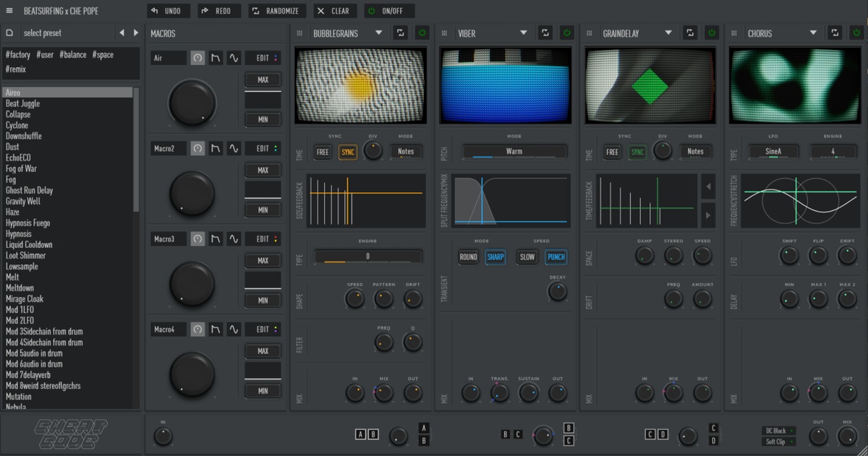Click the new preset file icon
Viewport: 868px width, 456px height.
click(9, 33)
